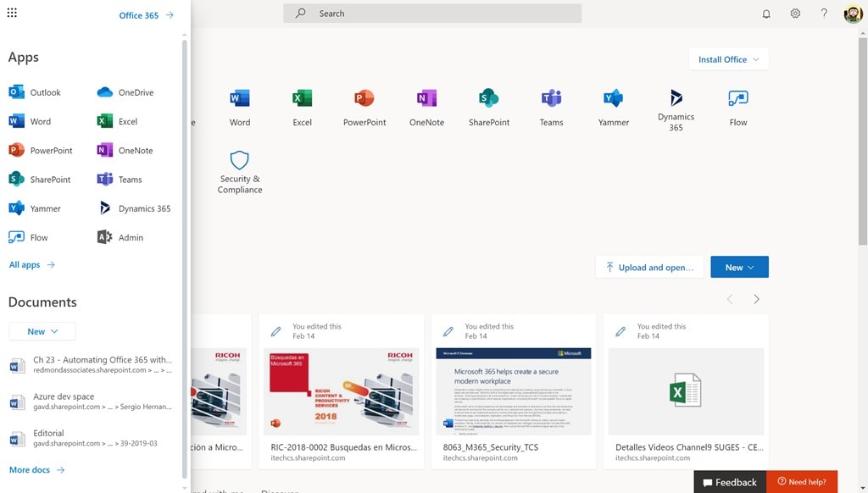The image size is (868, 493).
Task: Go to the Office 365 link
Action: tap(146, 15)
